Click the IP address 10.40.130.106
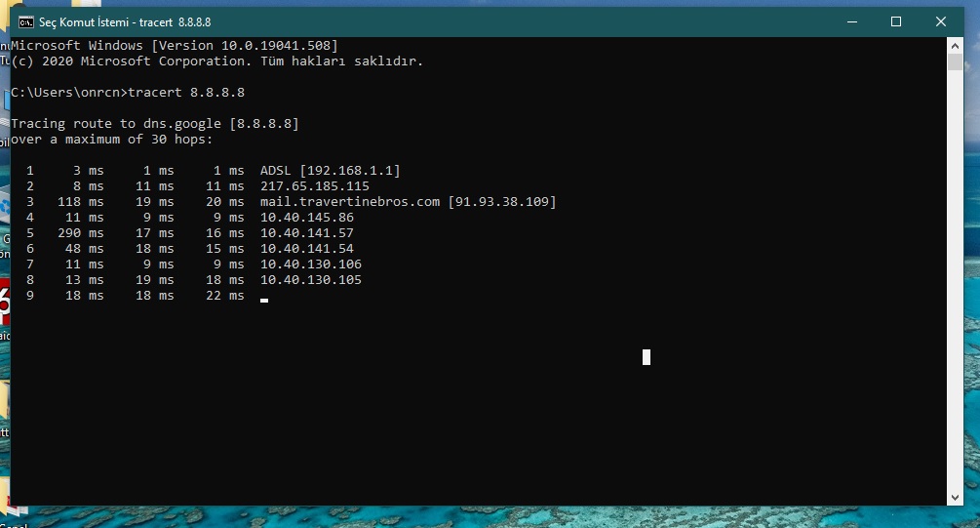980x528 pixels. click(x=311, y=264)
